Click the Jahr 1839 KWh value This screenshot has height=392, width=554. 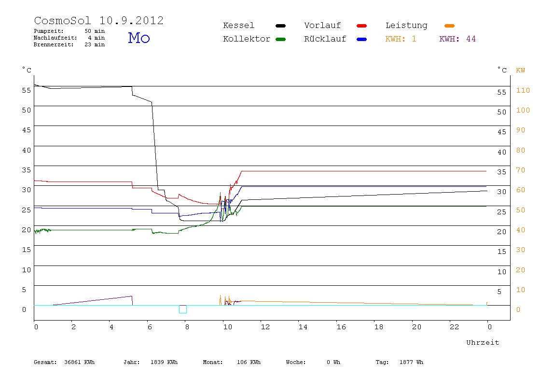pos(164,362)
